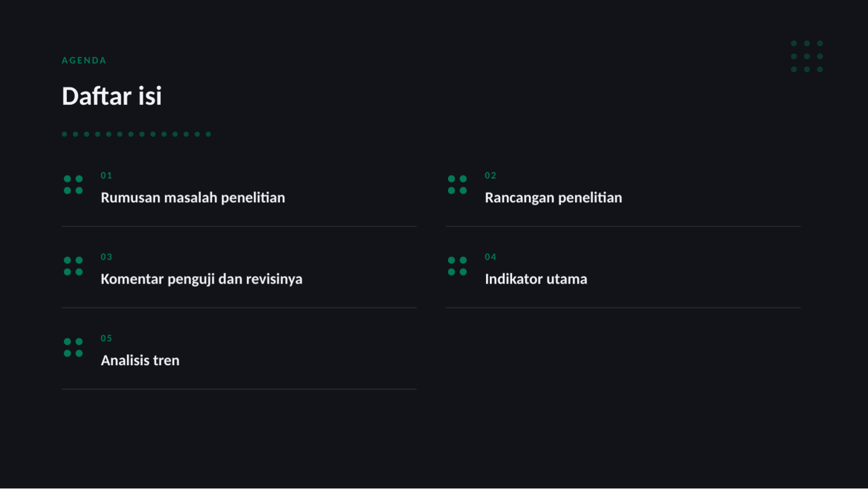Select the AGENDA label text
868x489 pixels.
(x=84, y=60)
